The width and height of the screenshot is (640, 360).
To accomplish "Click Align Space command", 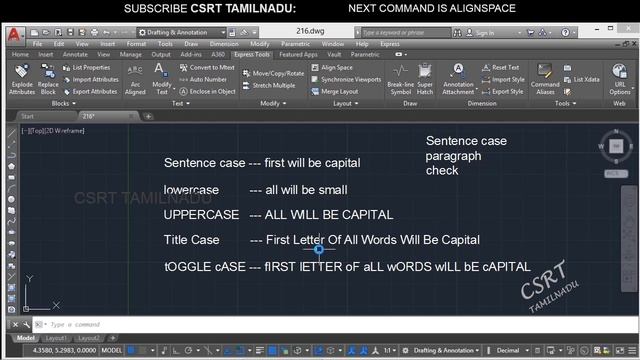I will pos(332,67).
